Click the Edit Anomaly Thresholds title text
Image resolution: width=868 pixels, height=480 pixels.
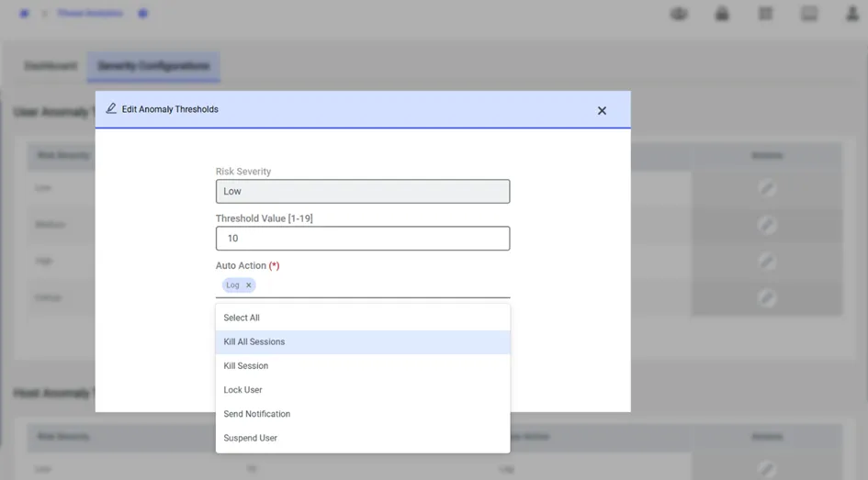[170, 109]
